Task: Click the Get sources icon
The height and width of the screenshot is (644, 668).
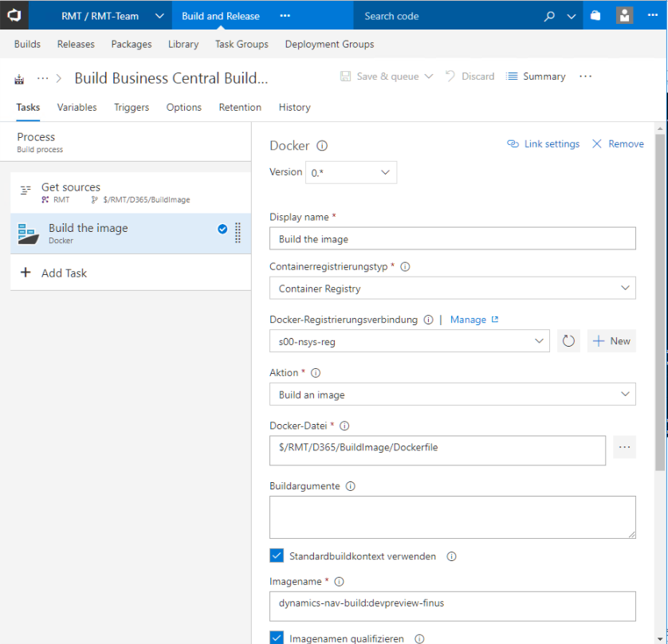Action: tap(26, 190)
